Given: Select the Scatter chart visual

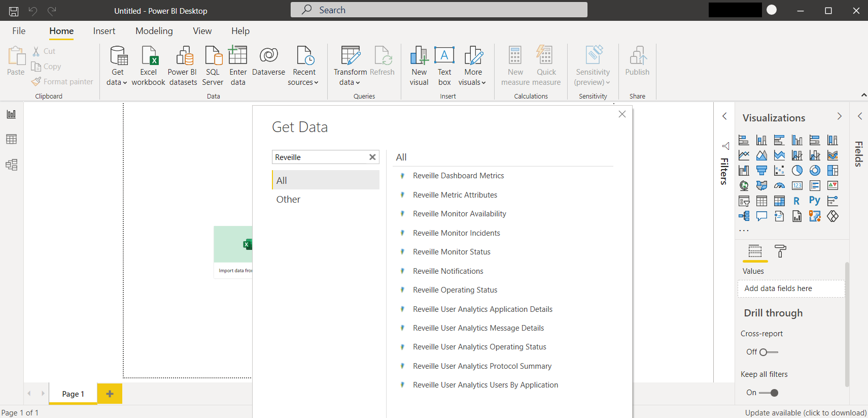Looking at the screenshot, I should click(x=779, y=171).
